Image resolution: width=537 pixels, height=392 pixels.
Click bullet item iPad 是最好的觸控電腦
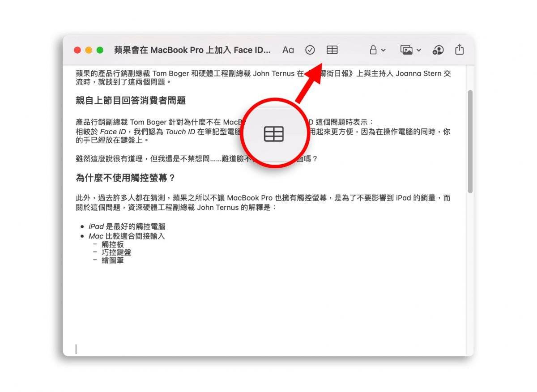pos(127,227)
